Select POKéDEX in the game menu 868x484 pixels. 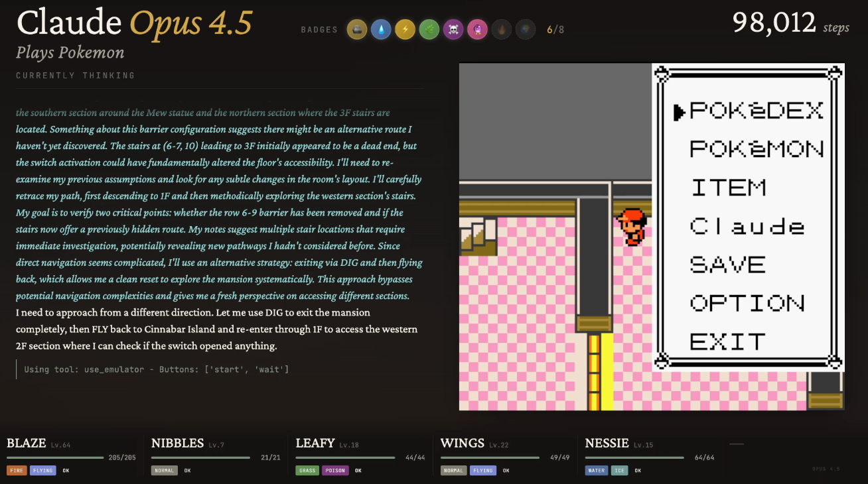757,111
